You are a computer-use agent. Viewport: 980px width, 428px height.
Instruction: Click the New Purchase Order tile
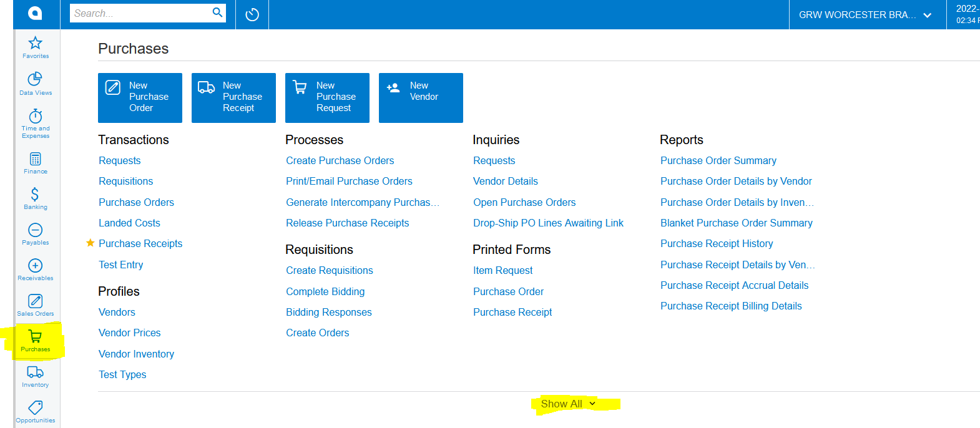(140, 97)
